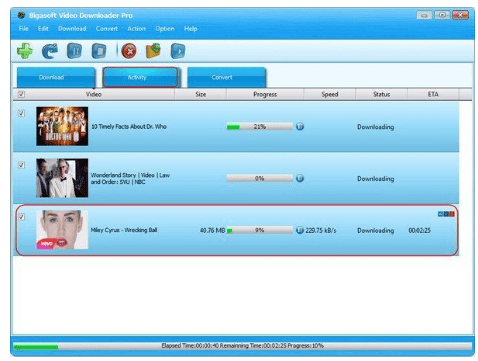Minimize the Bigasoft Video Downloader window
The image size is (478, 361).
click(424, 15)
